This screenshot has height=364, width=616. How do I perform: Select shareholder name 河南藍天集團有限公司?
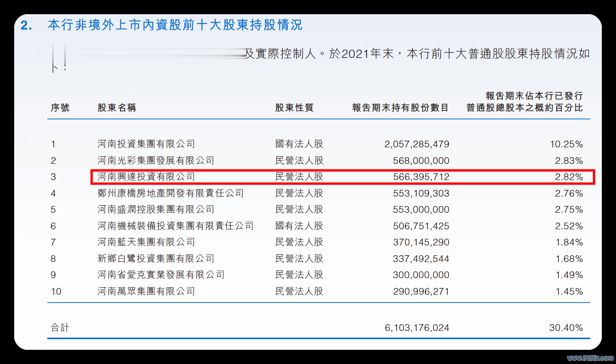coord(147,242)
